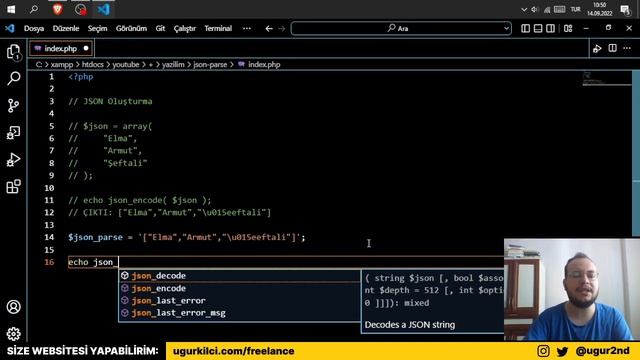Viewport: 640px width, 360px height.
Task: Click htdocs in breadcrumb path
Action: tap(93, 64)
